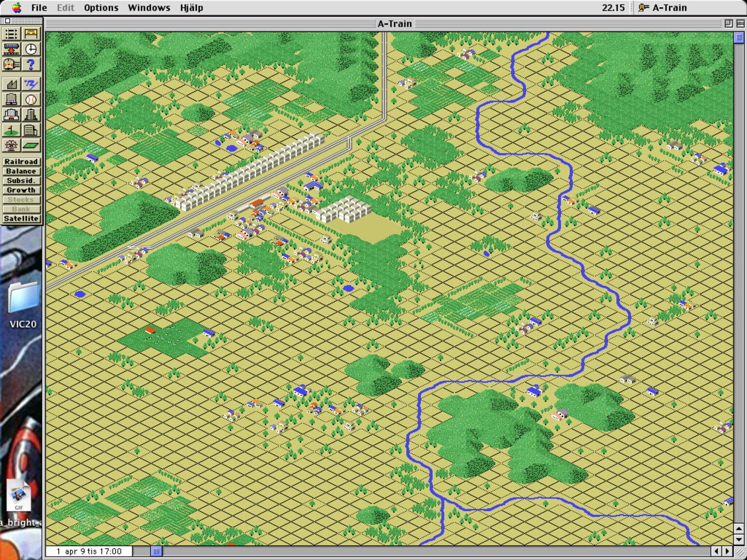Check the Balance report
The image size is (747, 560).
[x=21, y=171]
